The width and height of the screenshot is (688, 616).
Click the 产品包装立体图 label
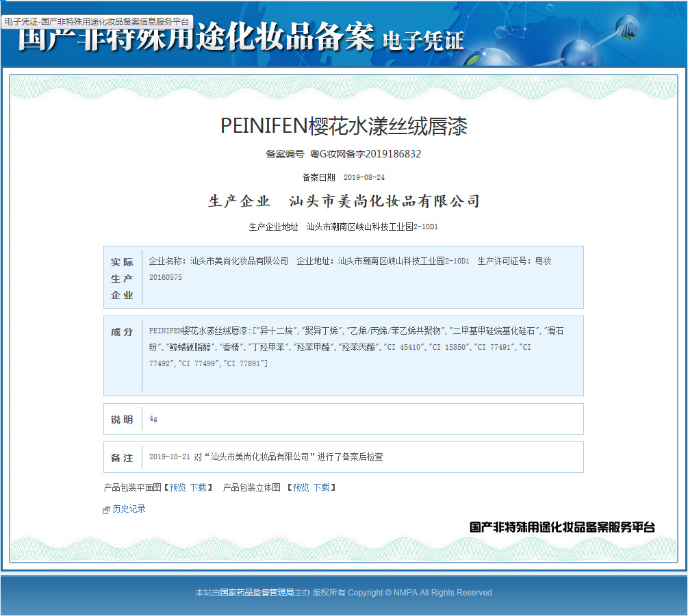[x=251, y=487]
